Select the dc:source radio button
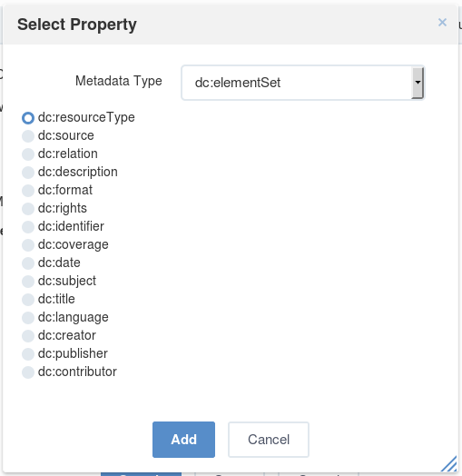 point(28,136)
